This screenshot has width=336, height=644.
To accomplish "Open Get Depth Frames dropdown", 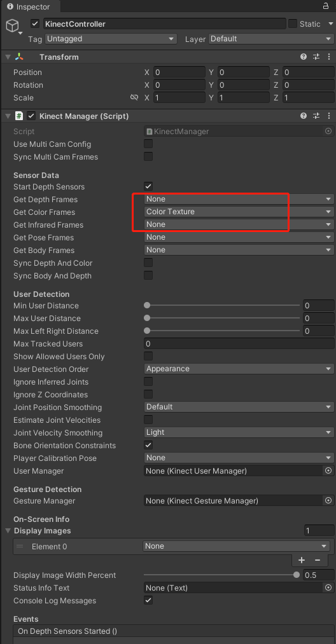I will pos(239,199).
